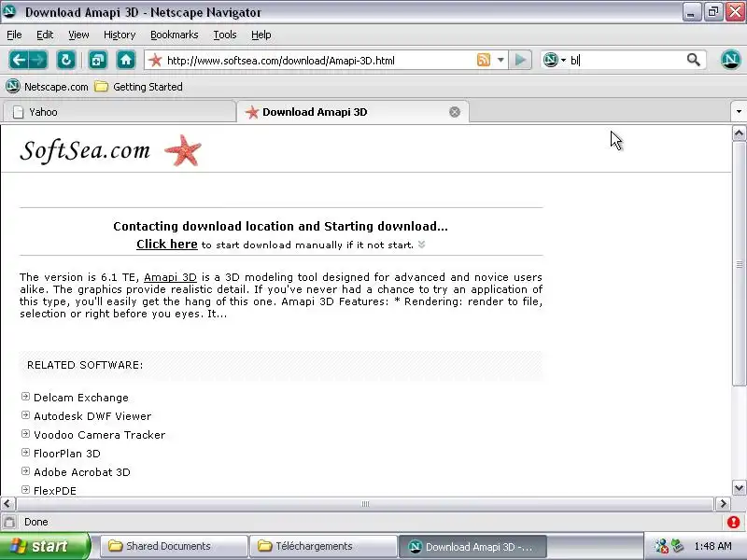747x560 pixels.
Task: Open the Amapi 3D link in description
Action: (170, 277)
